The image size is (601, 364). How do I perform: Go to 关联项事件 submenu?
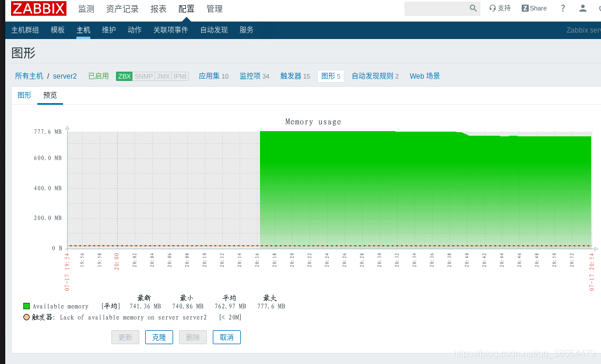(171, 30)
